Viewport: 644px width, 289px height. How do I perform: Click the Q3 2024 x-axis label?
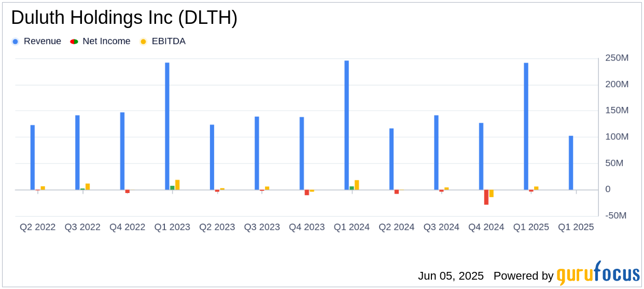click(x=441, y=227)
